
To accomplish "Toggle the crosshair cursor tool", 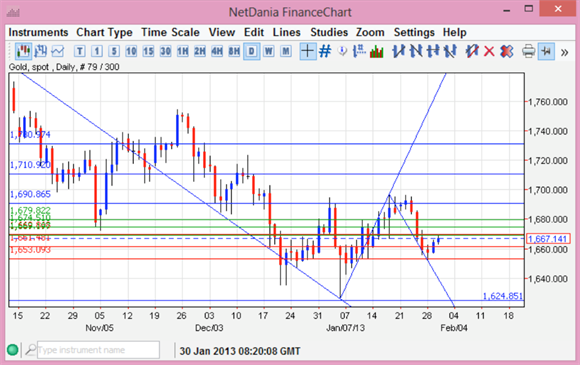I will pos(308,51).
